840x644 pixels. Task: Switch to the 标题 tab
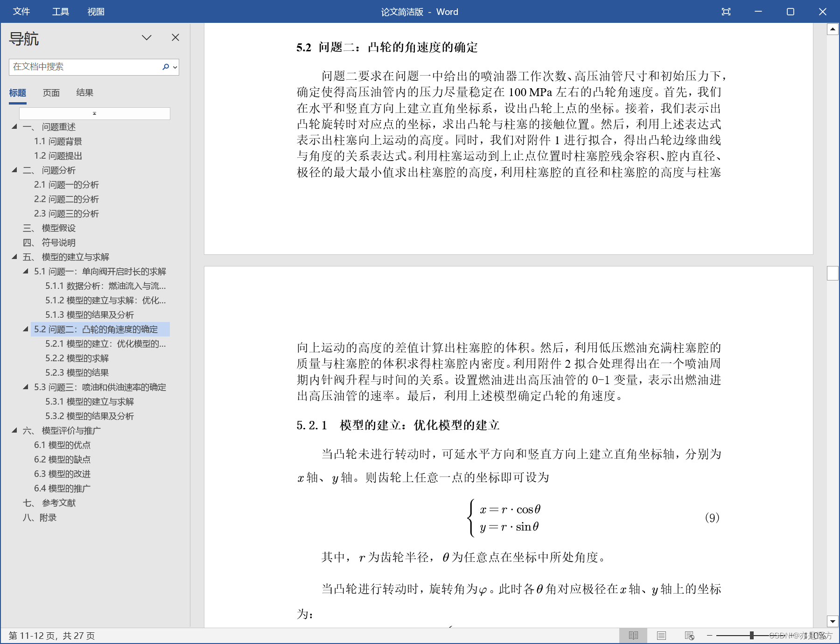point(18,93)
